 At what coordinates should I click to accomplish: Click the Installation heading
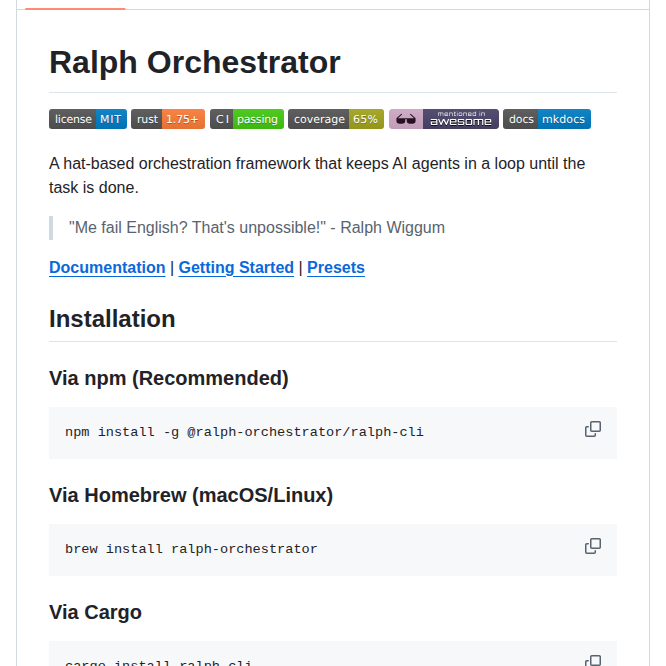point(112,319)
